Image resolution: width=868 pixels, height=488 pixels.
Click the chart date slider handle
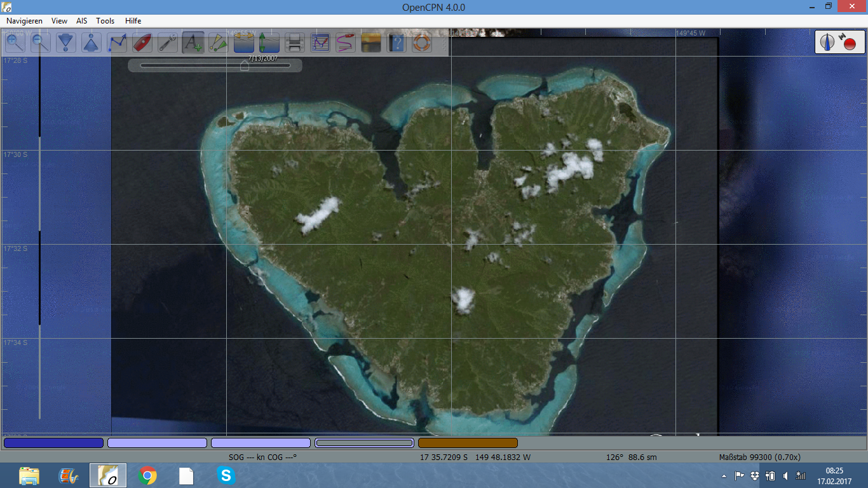coord(245,65)
